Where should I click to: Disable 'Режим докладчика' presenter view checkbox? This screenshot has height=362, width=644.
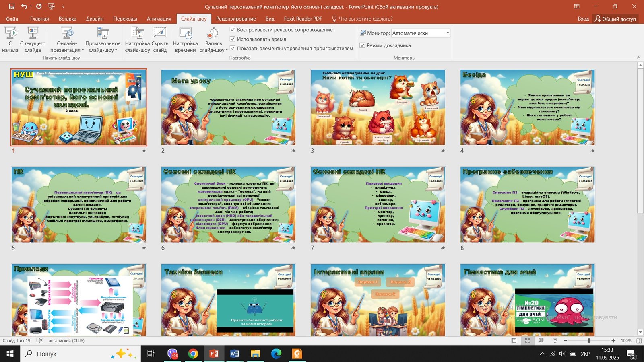[x=362, y=45]
